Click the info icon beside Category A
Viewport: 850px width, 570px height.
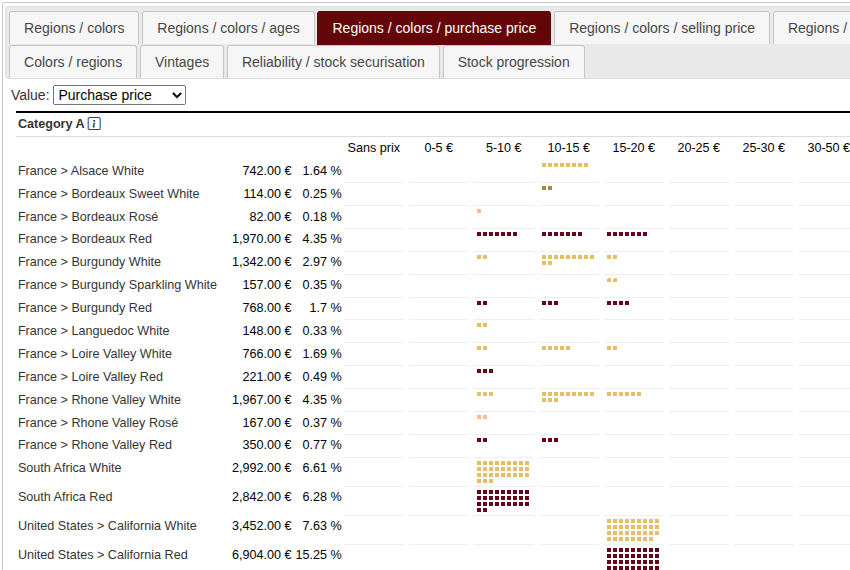[x=94, y=124]
